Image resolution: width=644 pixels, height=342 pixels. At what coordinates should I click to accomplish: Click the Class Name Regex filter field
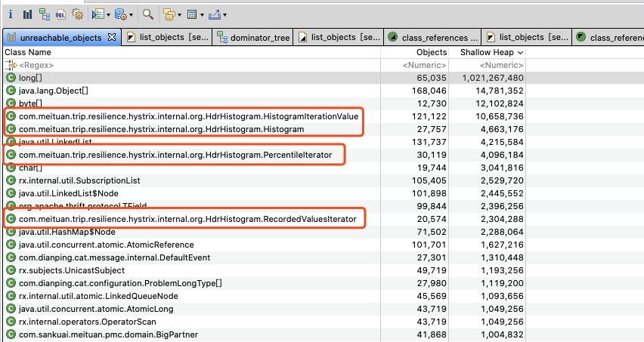tap(192, 65)
